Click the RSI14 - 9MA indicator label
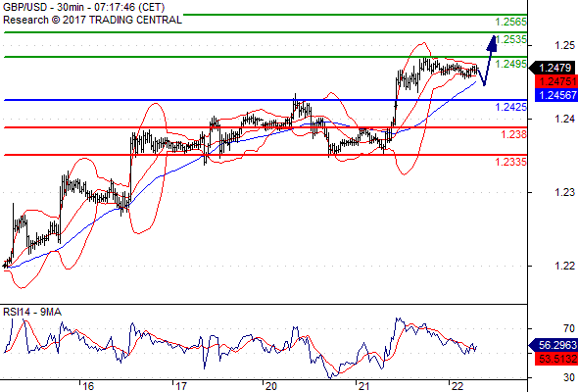Image resolution: width=578 pixels, height=392 pixels. click(32, 312)
